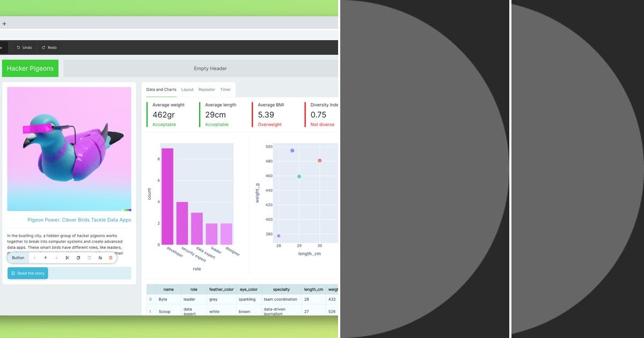Click the security expert bar in the chart
The image size is (644, 338).
point(182,223)
